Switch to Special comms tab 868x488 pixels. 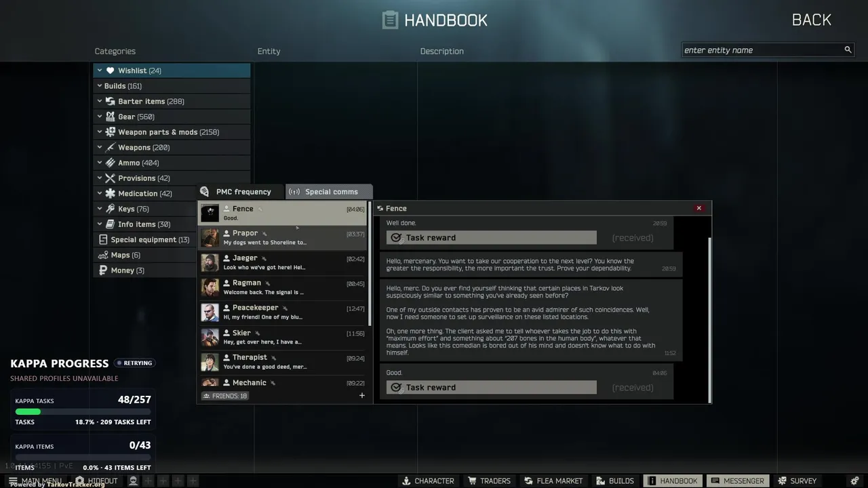coord(329,192)
